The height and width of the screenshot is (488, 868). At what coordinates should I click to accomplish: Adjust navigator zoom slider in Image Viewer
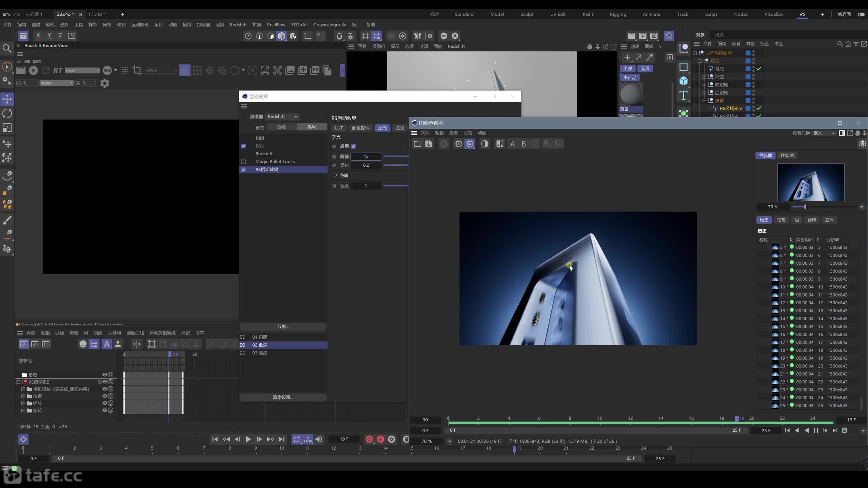pyautogui.click(x=805, y=207)
